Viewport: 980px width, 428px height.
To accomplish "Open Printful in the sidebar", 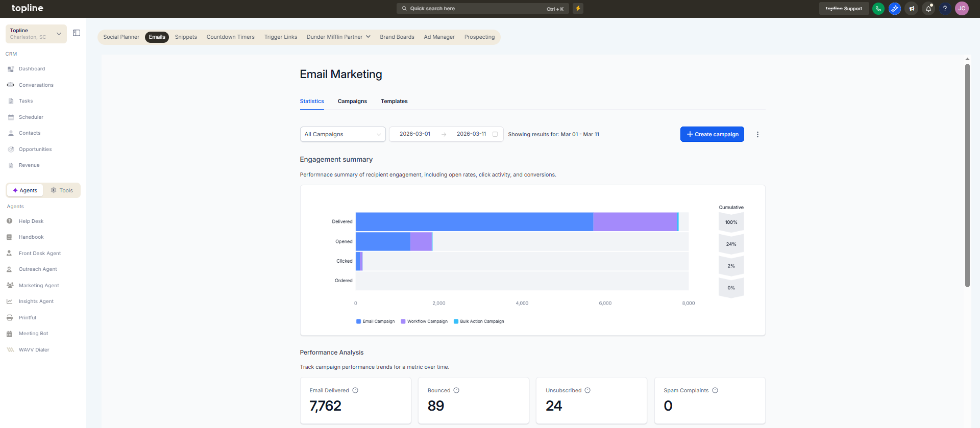I will 28,318.
